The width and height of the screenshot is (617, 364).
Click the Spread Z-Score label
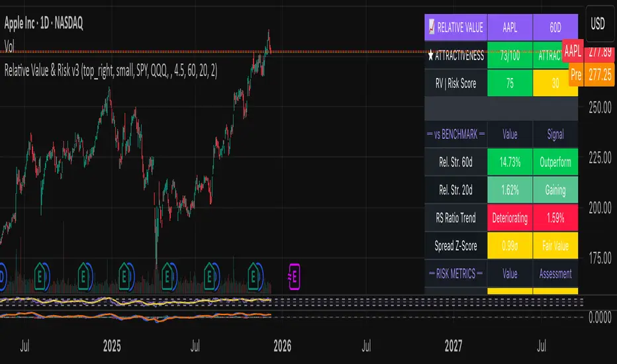coord(455,246)
